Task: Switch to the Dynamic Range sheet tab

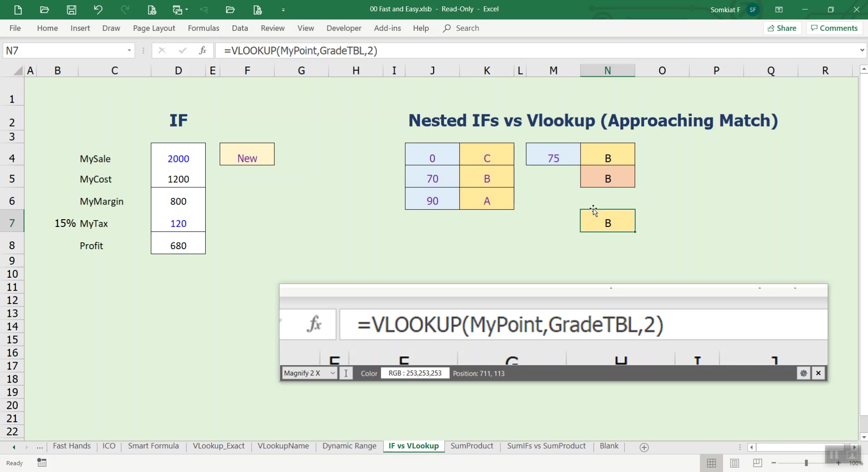Action: [x=349, y=446]
